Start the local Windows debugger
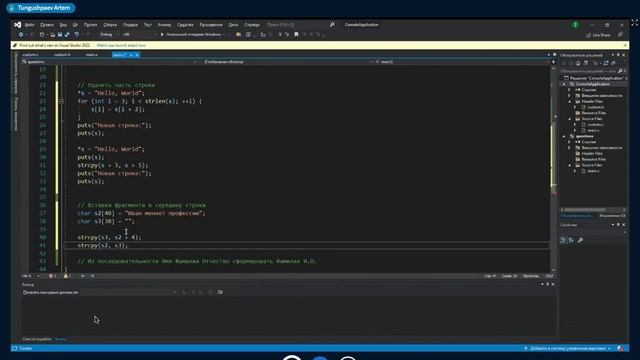Screen dimensions: 640x360 (x=191, y=35)
